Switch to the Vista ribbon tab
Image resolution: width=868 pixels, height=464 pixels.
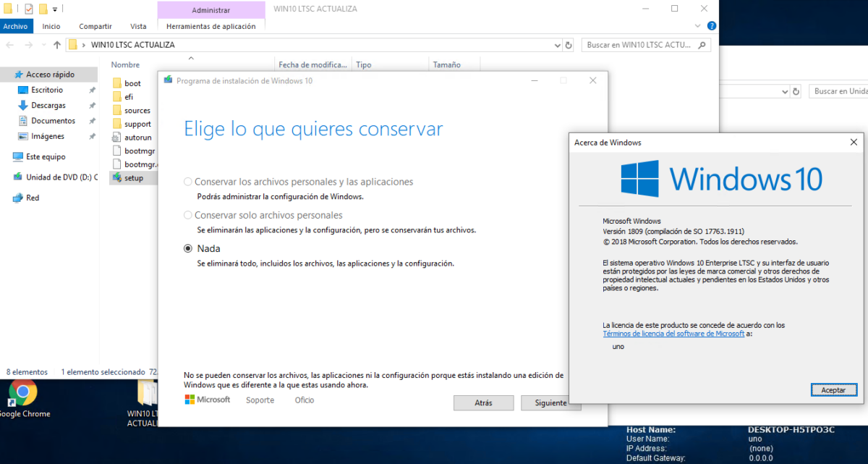coord(138,27)
